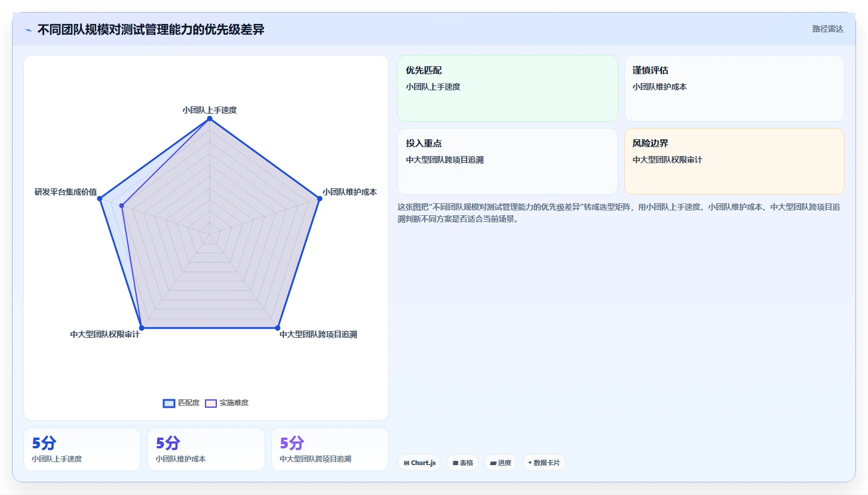Image resolution: width=868 pixels, height=495 pixels.
Task: Click 小团队上手速度 text in 优先匹配 card
Action: 433,87
